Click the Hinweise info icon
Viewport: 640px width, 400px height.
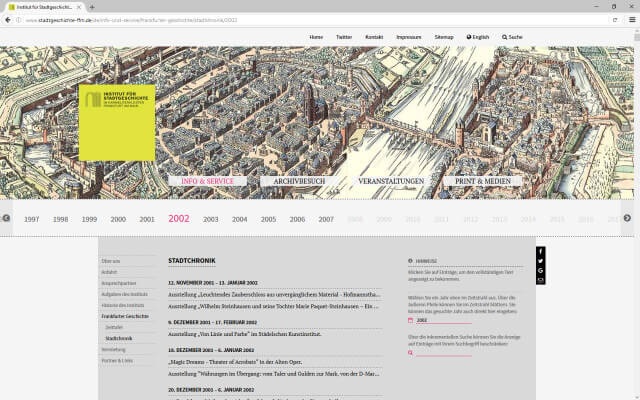410,261
